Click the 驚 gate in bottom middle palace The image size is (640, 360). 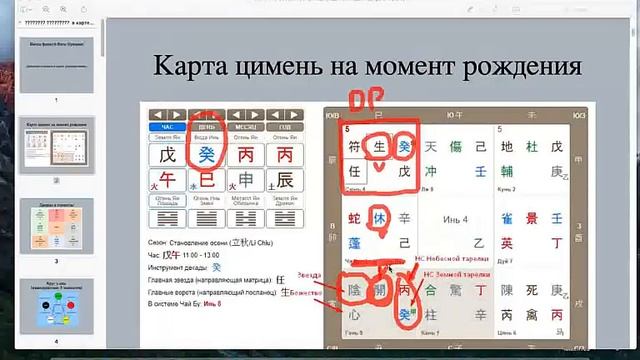(456, 290)
